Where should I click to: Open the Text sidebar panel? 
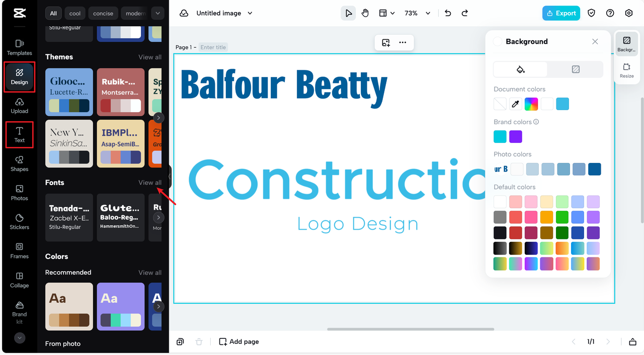(19, 135)
